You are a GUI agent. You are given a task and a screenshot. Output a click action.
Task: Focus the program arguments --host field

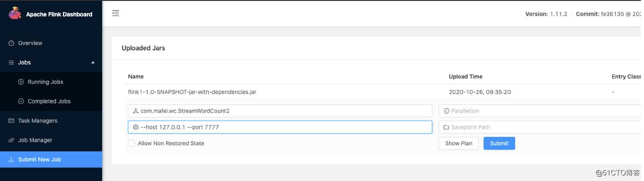[x=280, y=127]
